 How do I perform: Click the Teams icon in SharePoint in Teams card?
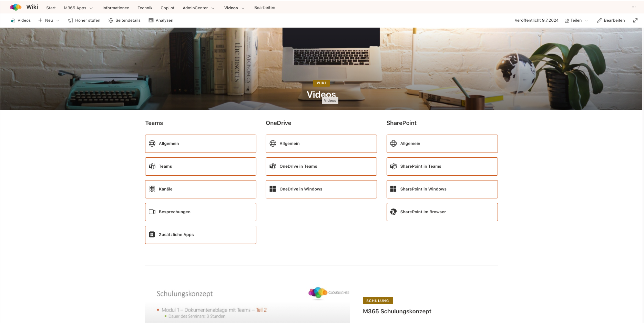(393, 166)
